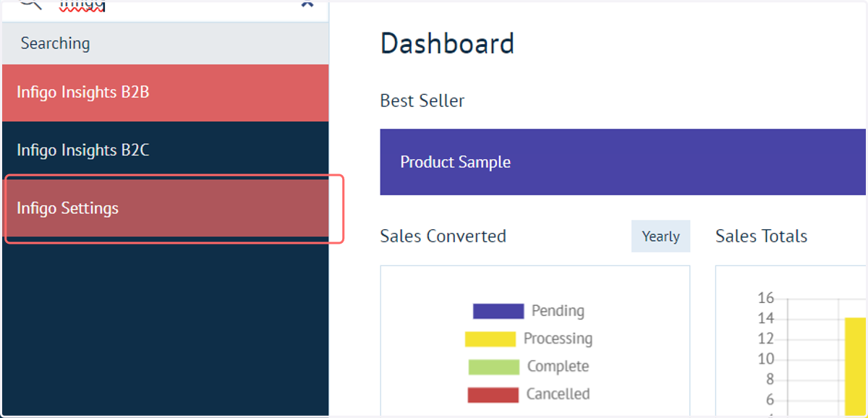Click the search magnifier icon

coord(30,4)
